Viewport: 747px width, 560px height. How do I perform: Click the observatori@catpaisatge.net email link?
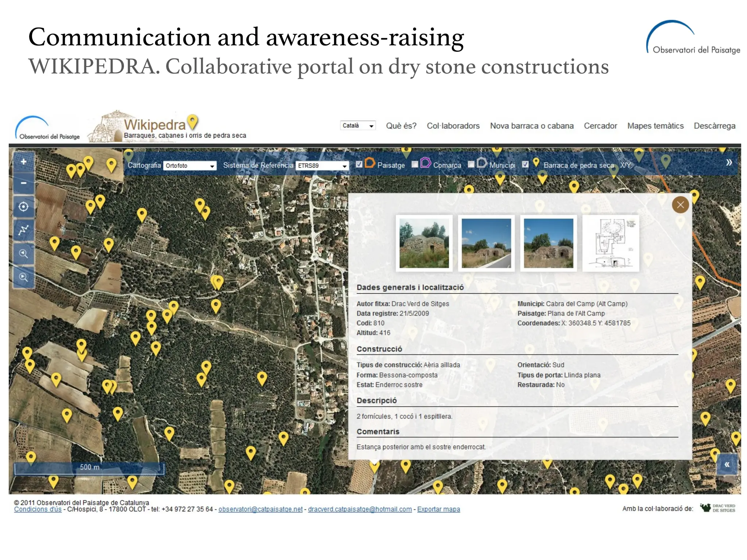tap(260, 509)
